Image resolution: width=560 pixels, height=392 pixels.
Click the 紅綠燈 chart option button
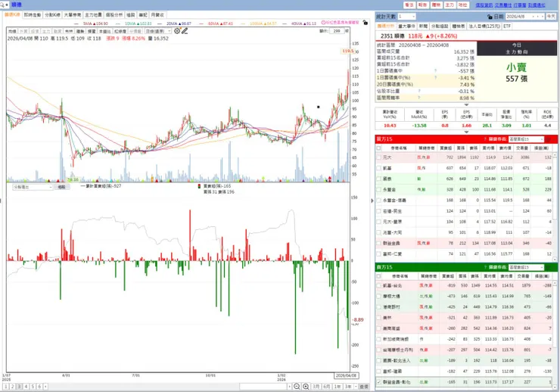point(120,32)
